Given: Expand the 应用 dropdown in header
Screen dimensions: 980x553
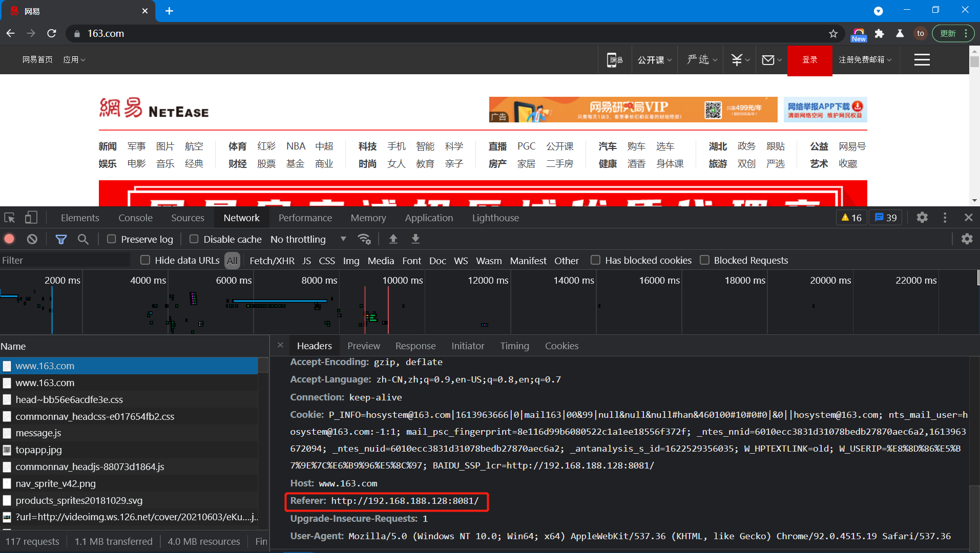Looking at the screenshot, I should (74, 60).
